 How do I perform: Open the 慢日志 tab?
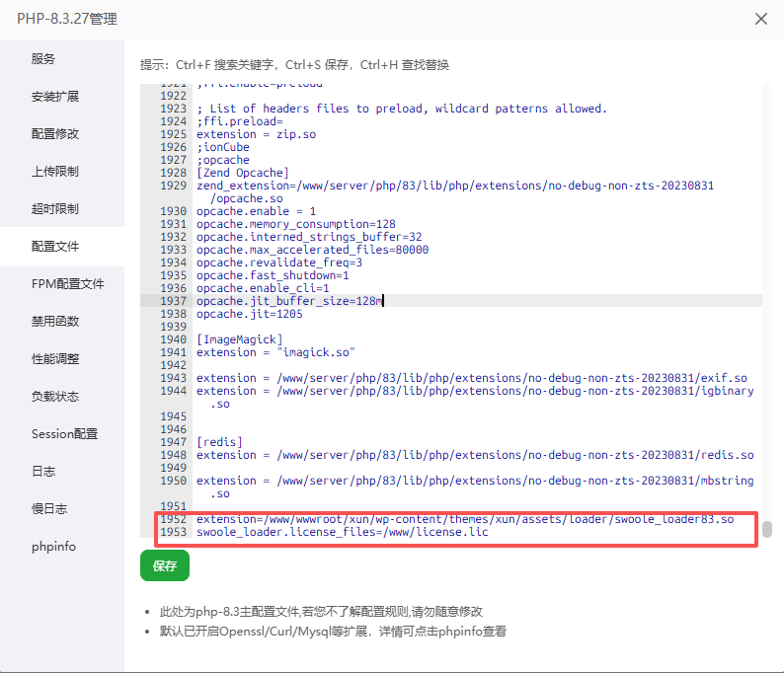coord(49,509)
